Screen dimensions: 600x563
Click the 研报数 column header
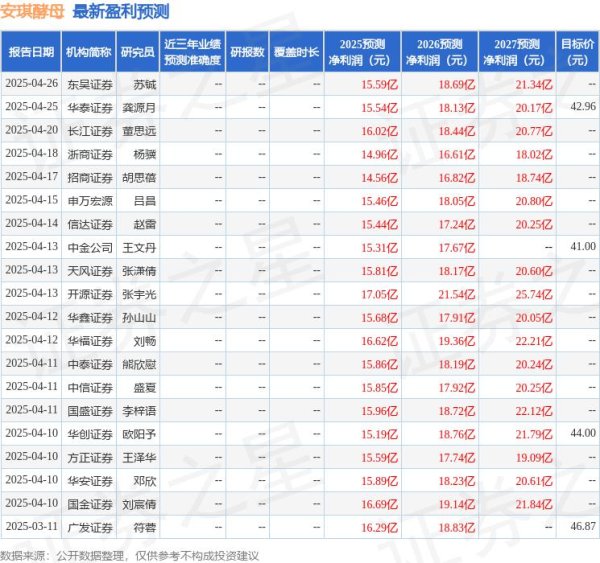[x=247, y=51]
